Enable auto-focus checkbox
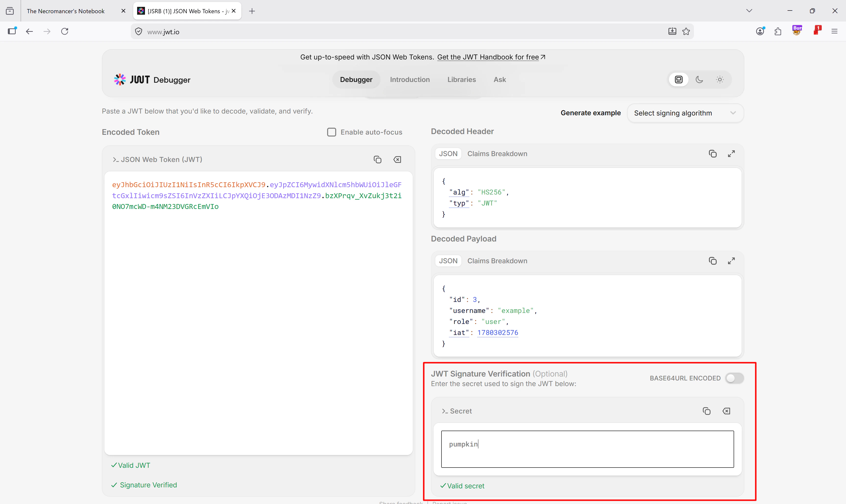 (331, 132)
